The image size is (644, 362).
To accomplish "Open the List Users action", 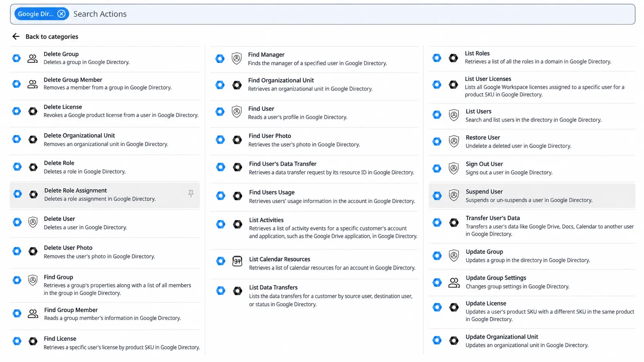I will (x=532, y=115).
